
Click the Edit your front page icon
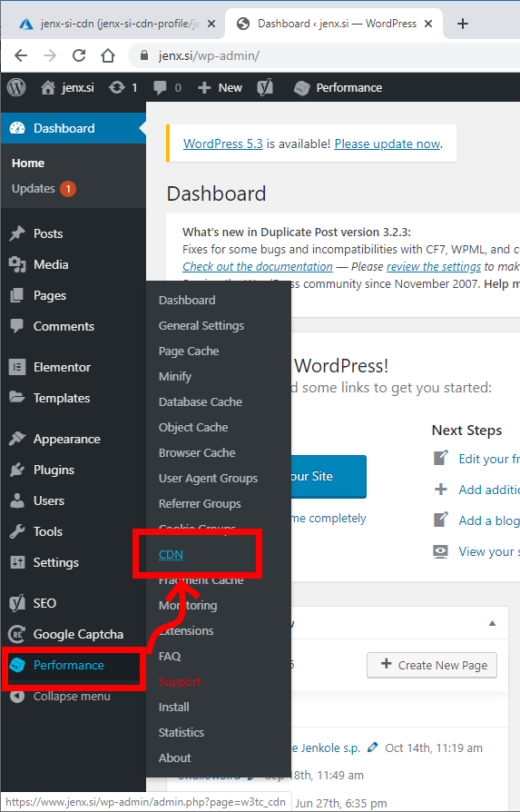pyautogui.click(x=440, y=459)
